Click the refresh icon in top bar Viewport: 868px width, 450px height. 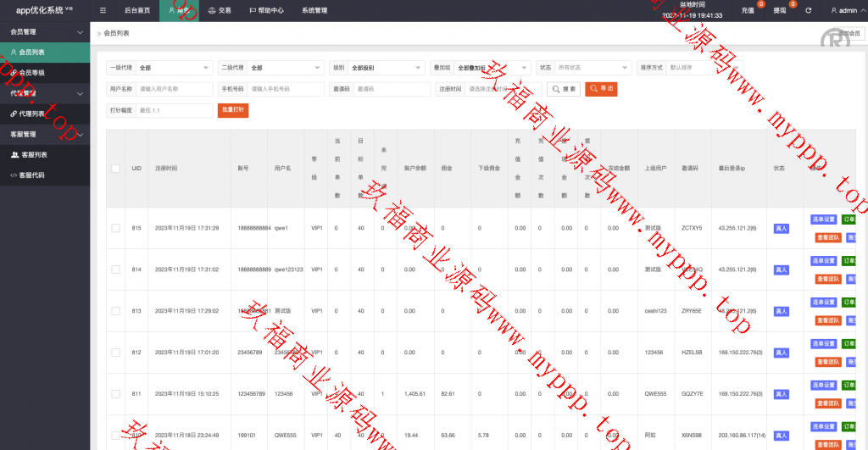click(x=808, y=11)
